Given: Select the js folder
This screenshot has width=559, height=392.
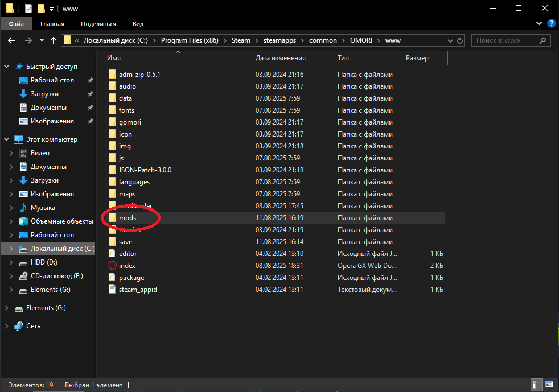Looking at the screenshot, I should click(x=121, y=158).
